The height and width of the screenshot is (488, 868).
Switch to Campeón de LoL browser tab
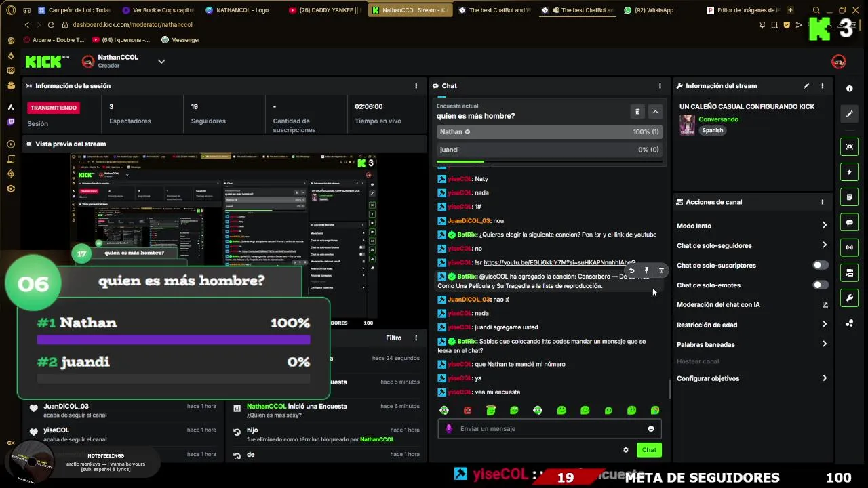coord(75,10)
